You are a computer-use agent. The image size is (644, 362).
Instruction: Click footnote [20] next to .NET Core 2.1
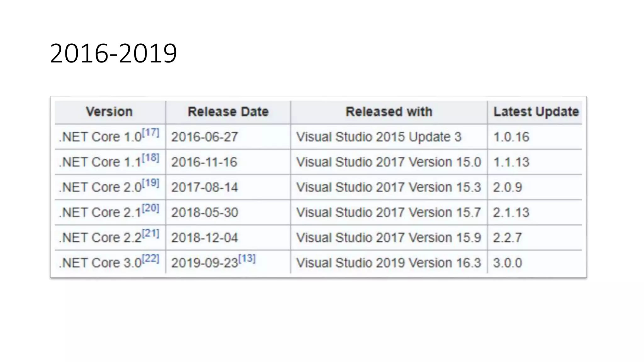[x=151, y=208]
